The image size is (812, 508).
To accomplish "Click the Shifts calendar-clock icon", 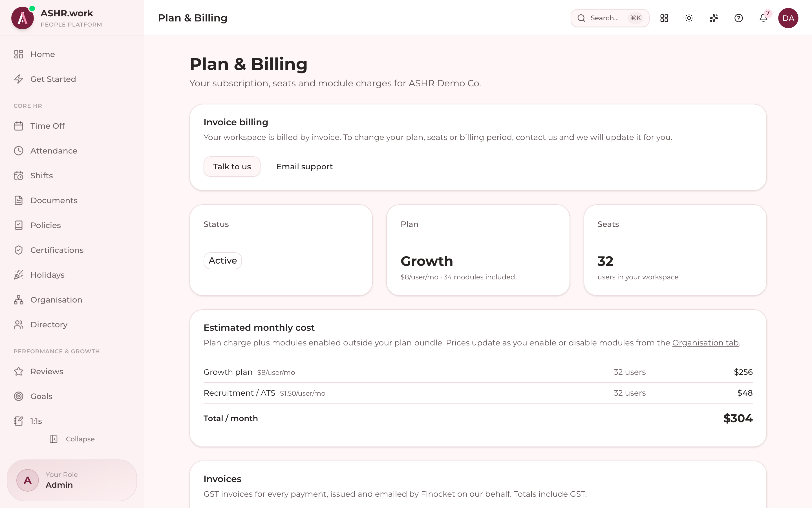I will (19, 176).
